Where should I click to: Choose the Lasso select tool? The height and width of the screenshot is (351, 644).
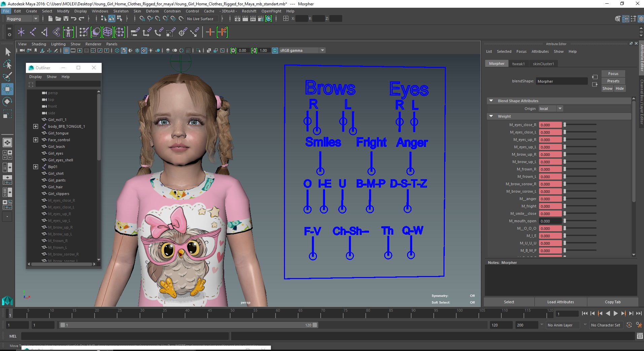tap(7, 64)
